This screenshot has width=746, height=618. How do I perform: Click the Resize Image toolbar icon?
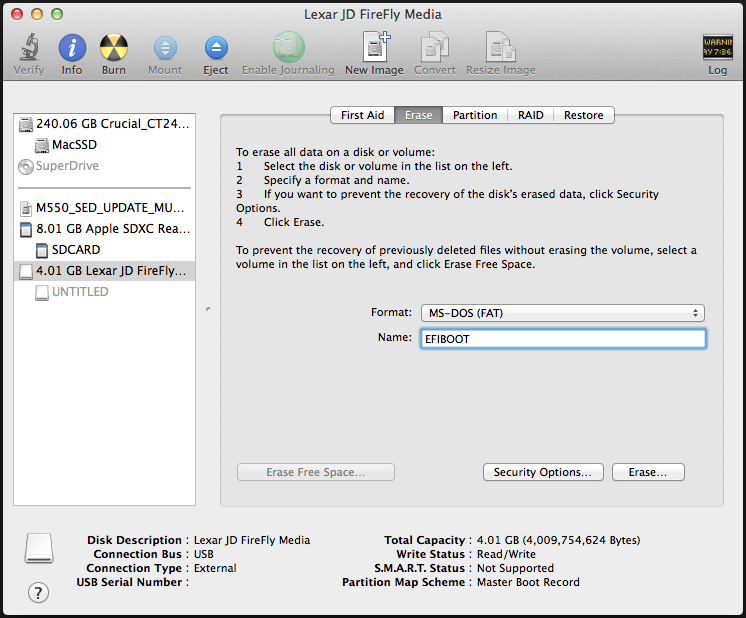tap(501, 47)
